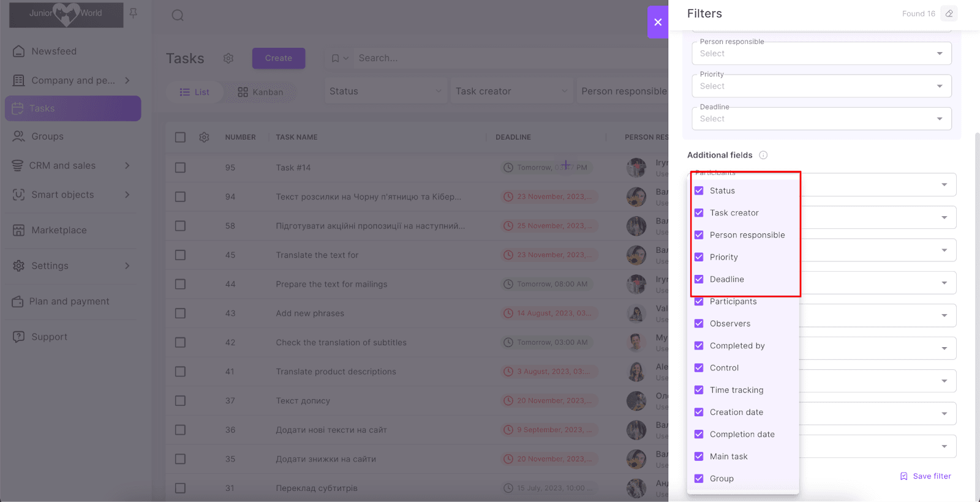
Task: Uncheck the Status field checkbox
Action: pyautogui.click(x=699, y=191)
